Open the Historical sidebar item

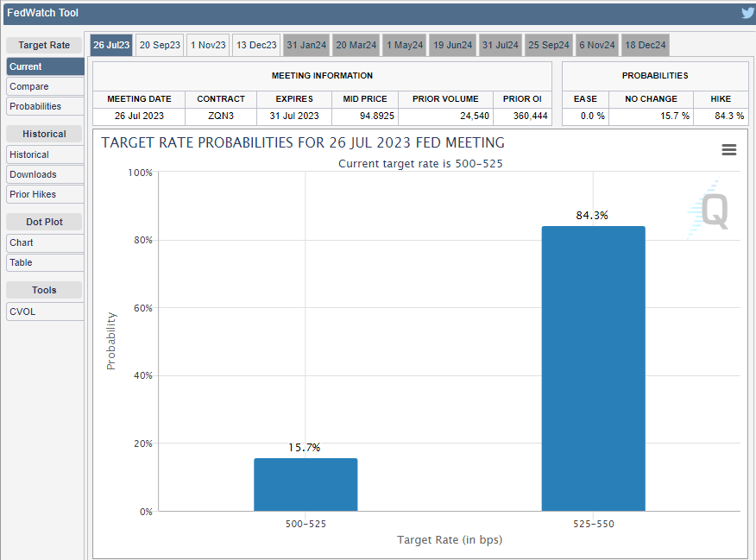tap(45, 154)
